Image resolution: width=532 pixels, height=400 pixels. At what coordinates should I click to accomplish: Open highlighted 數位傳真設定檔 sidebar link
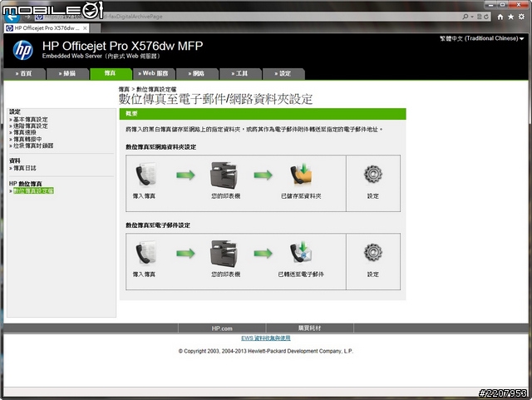pos(33,190)
